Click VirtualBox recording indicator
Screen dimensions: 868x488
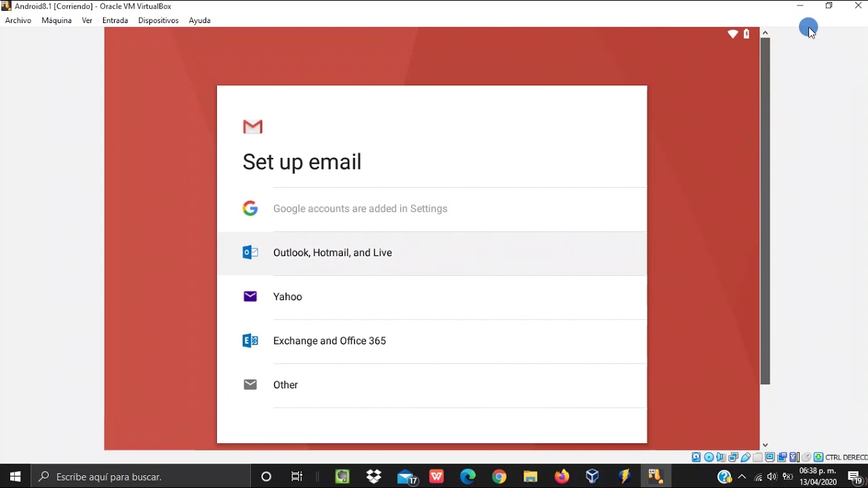point(782,457)
